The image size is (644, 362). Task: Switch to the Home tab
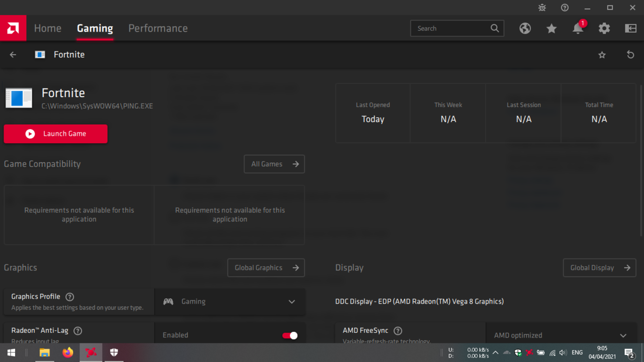(x=48, y=28)
